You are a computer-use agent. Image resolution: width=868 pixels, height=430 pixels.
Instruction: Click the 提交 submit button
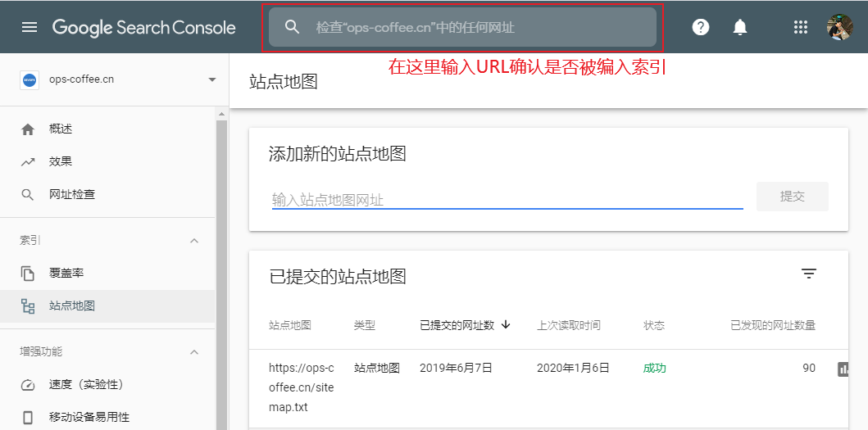point(792,197)
